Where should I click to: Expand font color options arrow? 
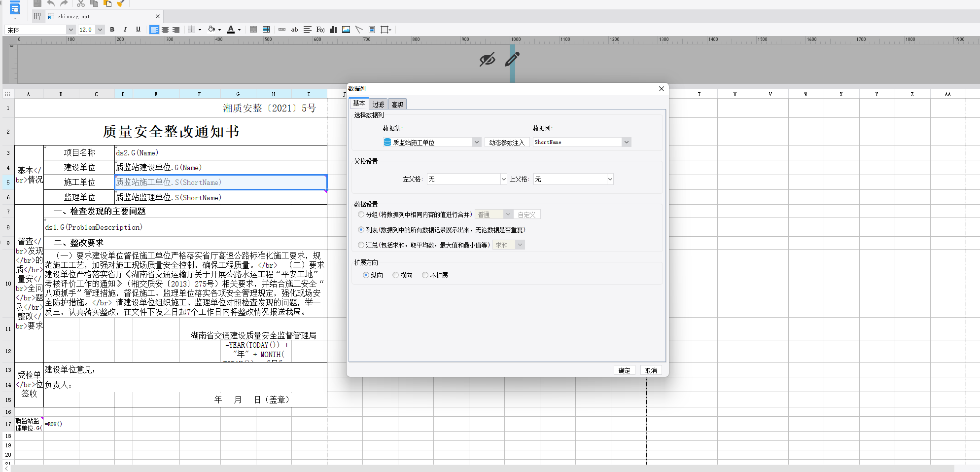(x=239, y=30)
